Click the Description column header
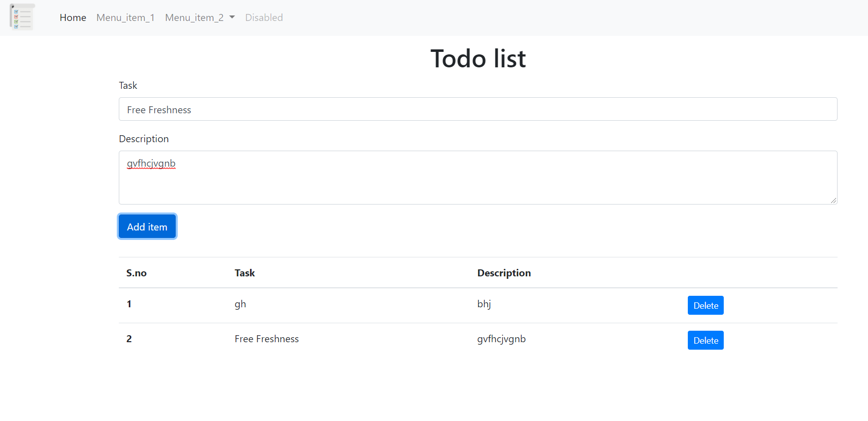Image resolution: width=868 pixels, height=421 pixels. [504, 273]
